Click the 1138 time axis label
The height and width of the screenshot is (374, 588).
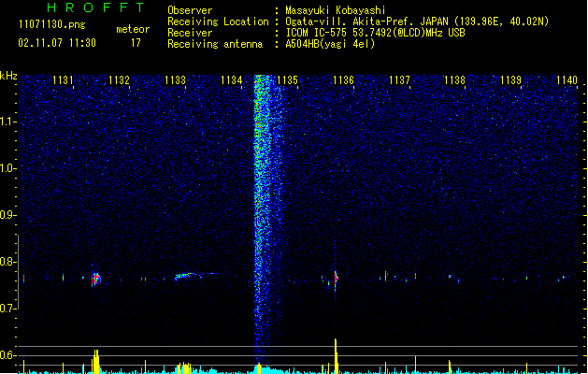click(x=454, y=80)
